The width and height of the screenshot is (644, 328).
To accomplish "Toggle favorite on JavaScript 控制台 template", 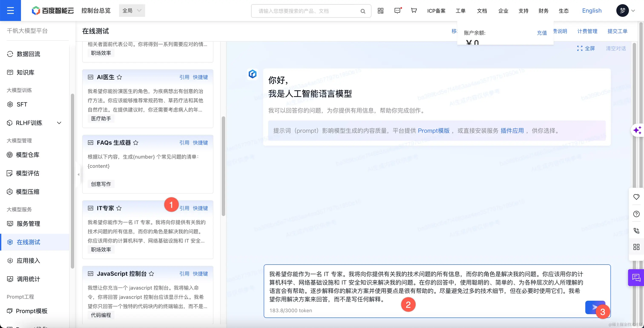I will (151, 274).
